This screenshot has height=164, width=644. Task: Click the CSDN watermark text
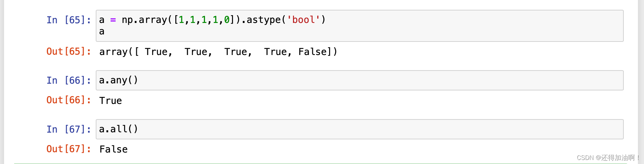click(608, 158)
